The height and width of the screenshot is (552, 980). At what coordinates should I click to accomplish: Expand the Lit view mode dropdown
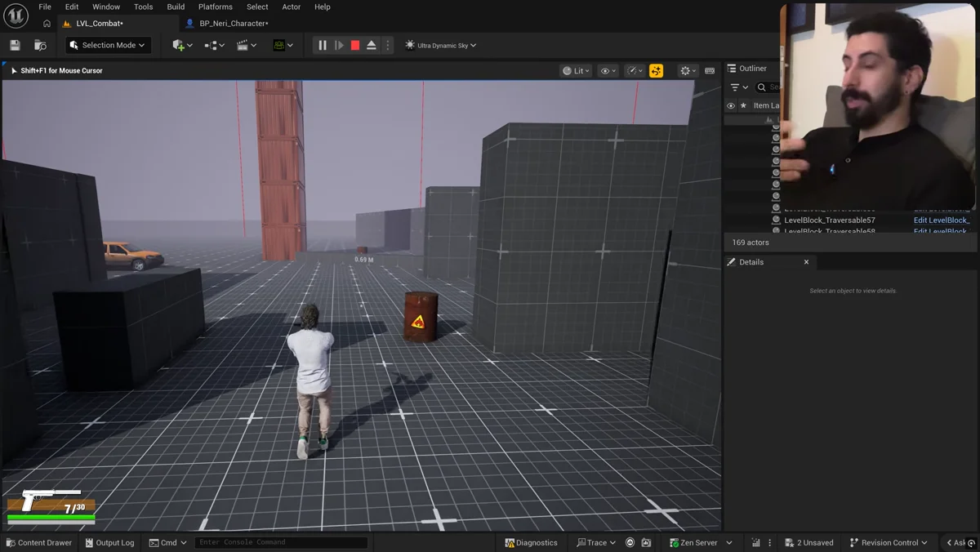coord(577,71)
